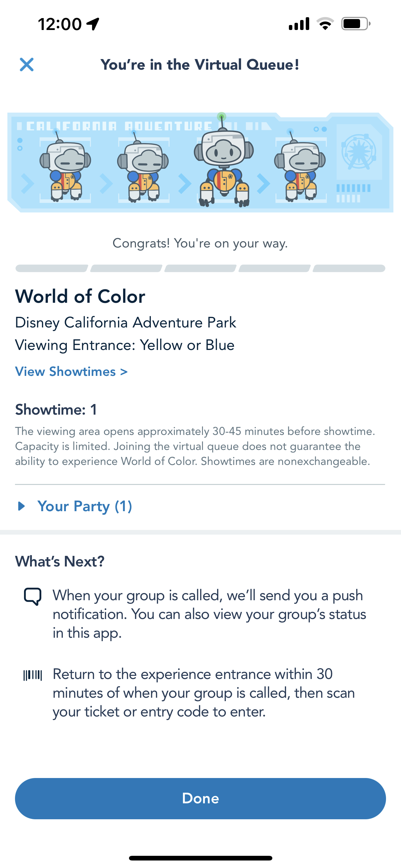401x868 pixels.
Task: Open the View Showtimes chevron link
Action: pyautogui.click(x=123, y=372)
